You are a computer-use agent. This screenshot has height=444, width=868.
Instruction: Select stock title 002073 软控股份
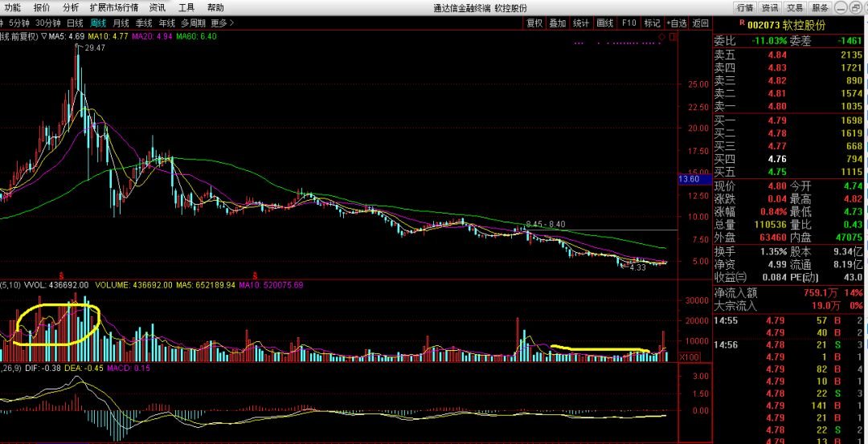point(786,26)
